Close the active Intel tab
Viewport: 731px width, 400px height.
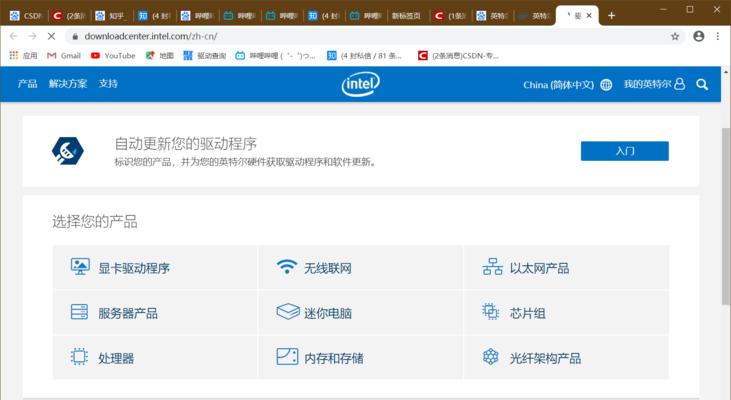click(589, 16)
